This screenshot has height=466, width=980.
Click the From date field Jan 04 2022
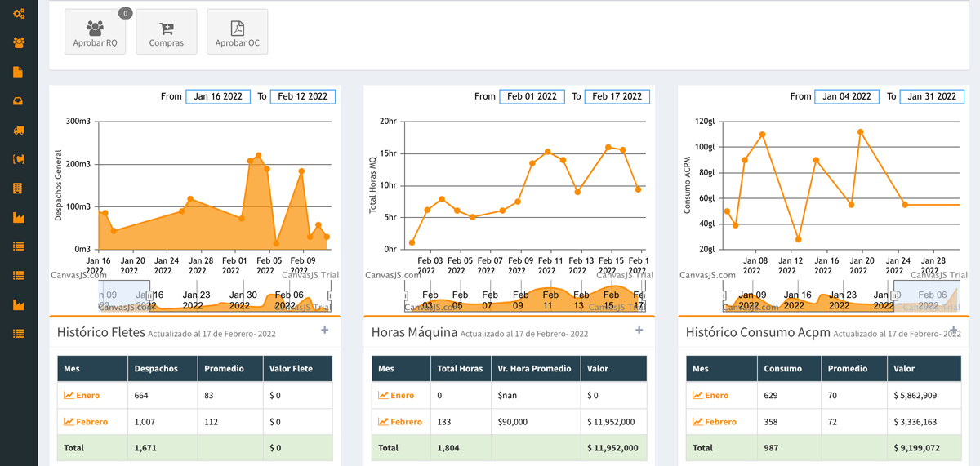click(x=847, y=96)
